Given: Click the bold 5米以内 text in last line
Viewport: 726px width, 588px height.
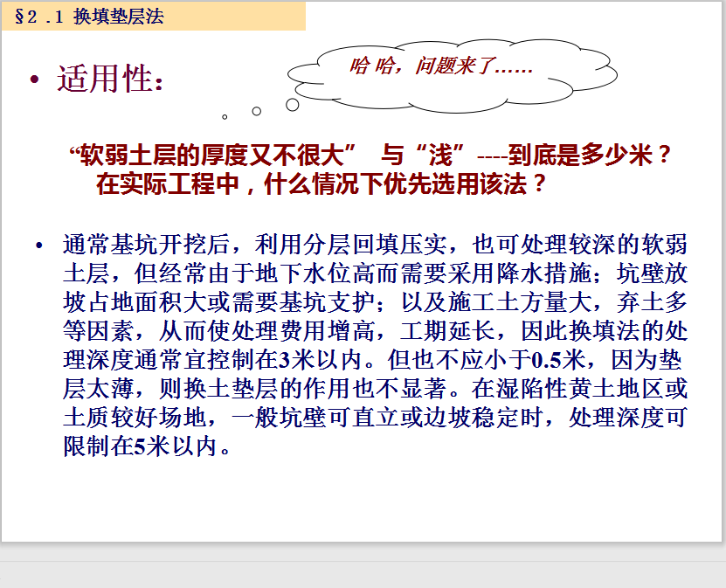Looking at the screenshot, I should coord(173,446).
